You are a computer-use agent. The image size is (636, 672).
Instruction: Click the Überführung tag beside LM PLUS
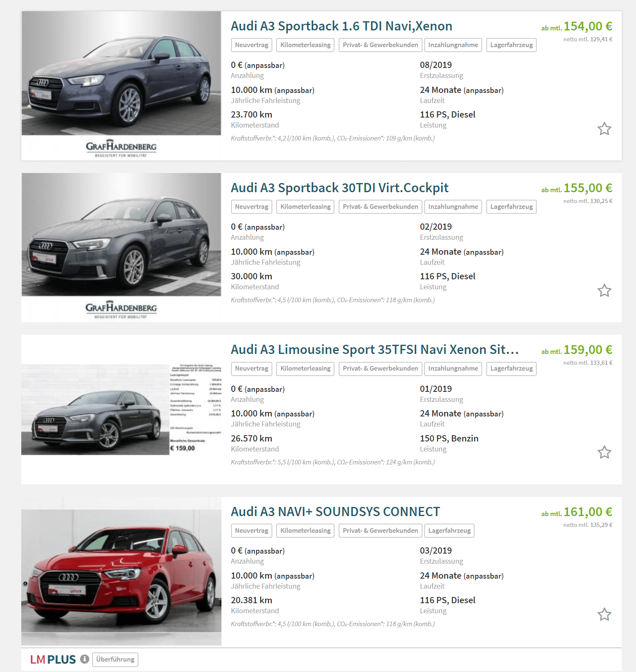pyautogui.click(x=115, y=659)
